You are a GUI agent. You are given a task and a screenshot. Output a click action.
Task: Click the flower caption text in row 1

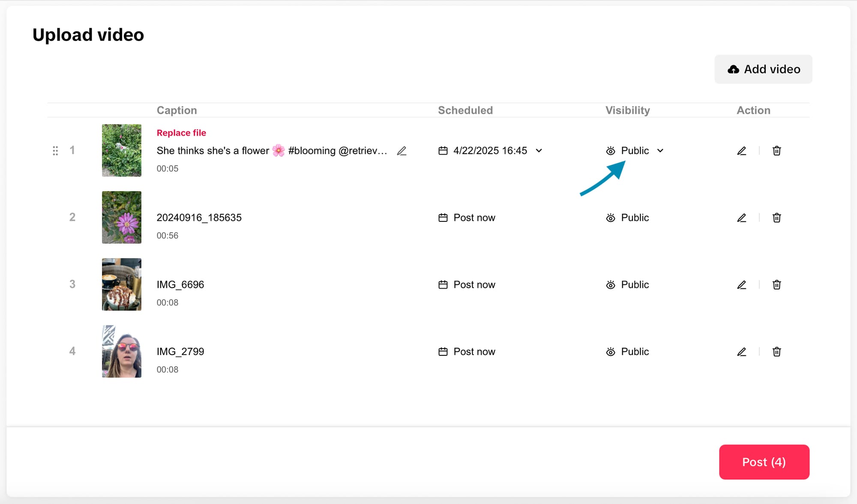click(x=272, y=151)
